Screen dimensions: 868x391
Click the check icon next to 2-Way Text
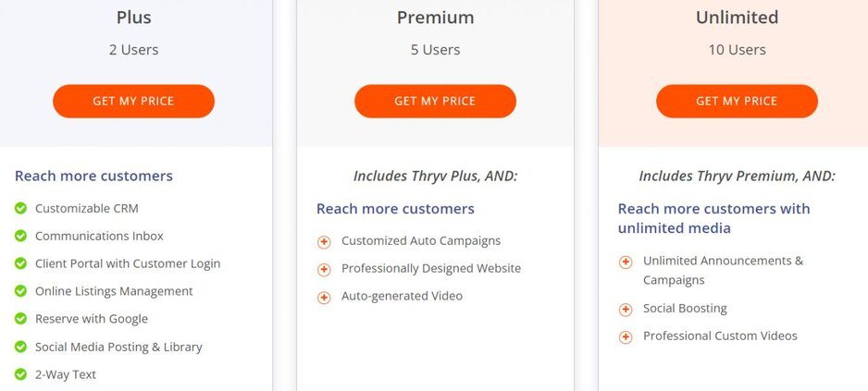point(20,374)
